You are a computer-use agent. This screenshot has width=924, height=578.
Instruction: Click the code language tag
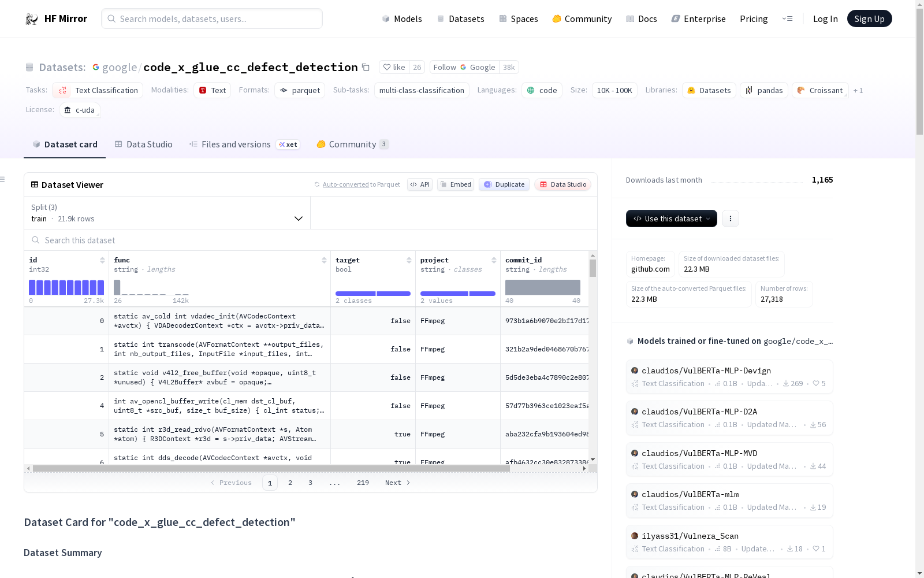[x=542, y=90]
